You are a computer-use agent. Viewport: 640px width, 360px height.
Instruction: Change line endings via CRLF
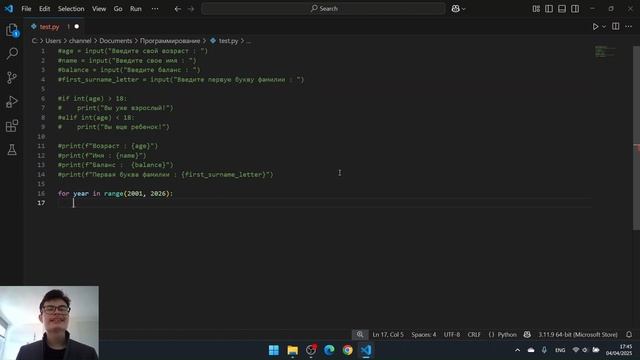[x=474, y=334]
